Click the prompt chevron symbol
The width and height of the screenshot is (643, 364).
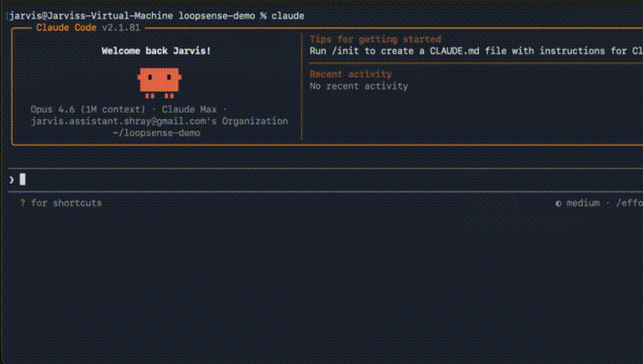tap(11, 180)
